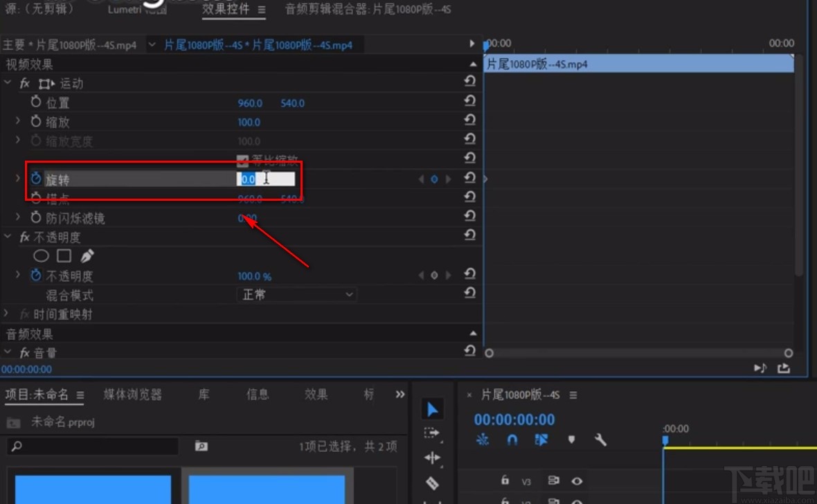Select the Selection arrow tool

tap(433, 410)
